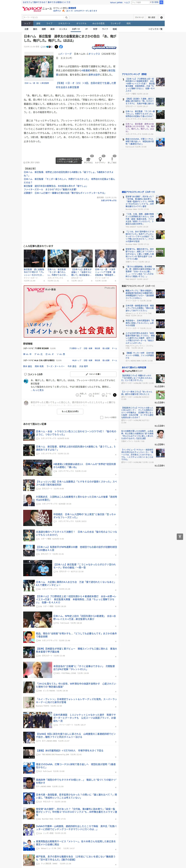Image resolution: width=186 pixels, height=868 pixels.
Task: Click the 記事に関する報告 report link
Action: tap(31, 162)
